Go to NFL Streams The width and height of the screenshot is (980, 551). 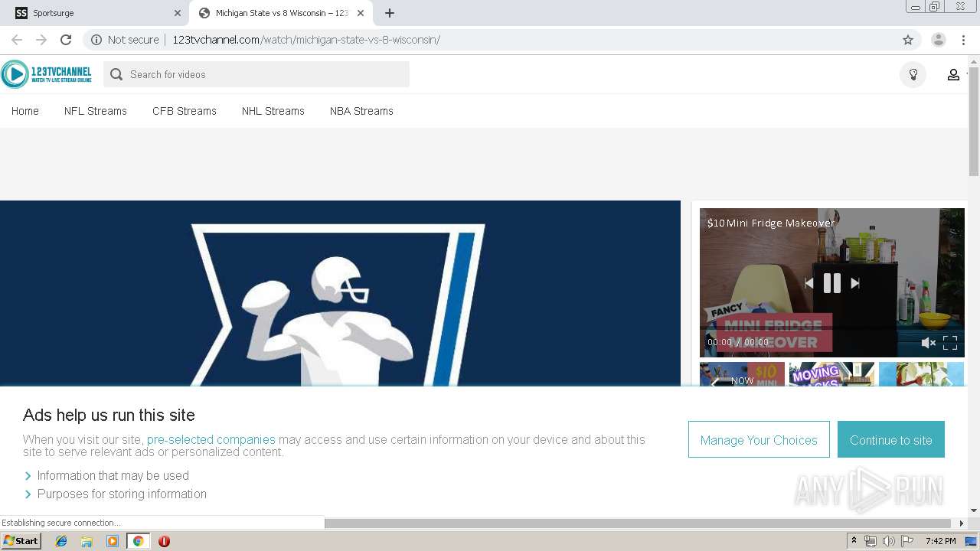click(96, 111)
